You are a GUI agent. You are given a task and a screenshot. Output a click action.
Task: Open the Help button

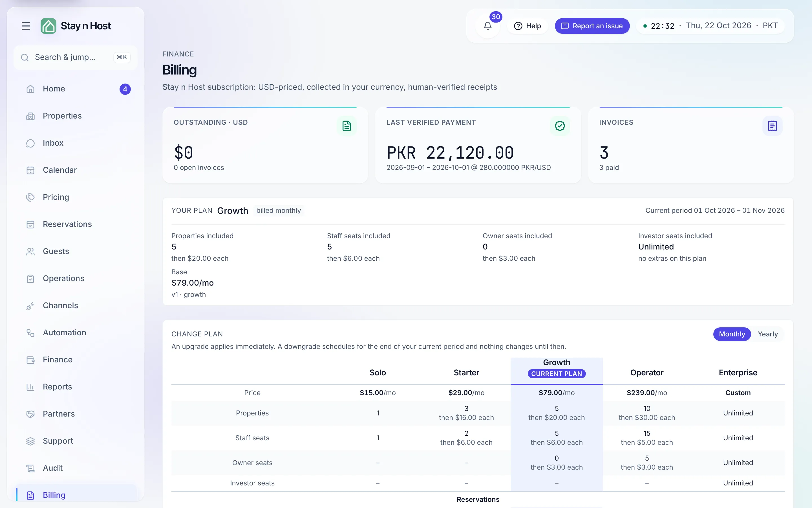[528, 26]
